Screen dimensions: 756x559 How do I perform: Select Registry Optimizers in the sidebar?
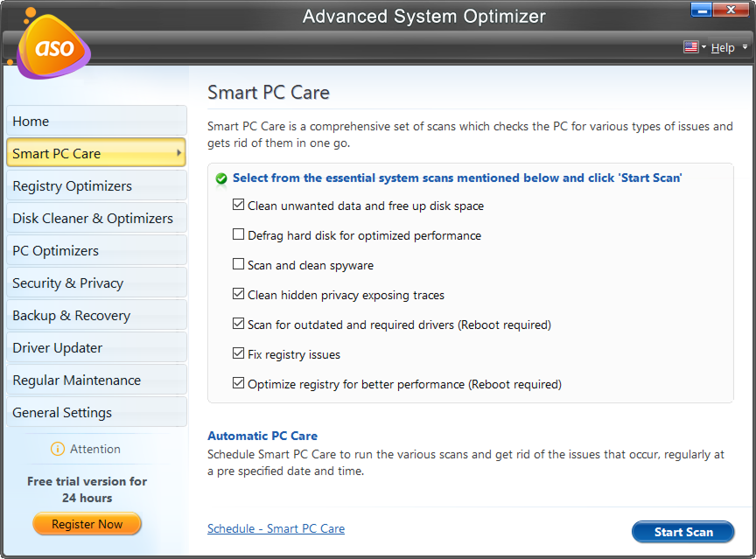click(x=96, y=185)
